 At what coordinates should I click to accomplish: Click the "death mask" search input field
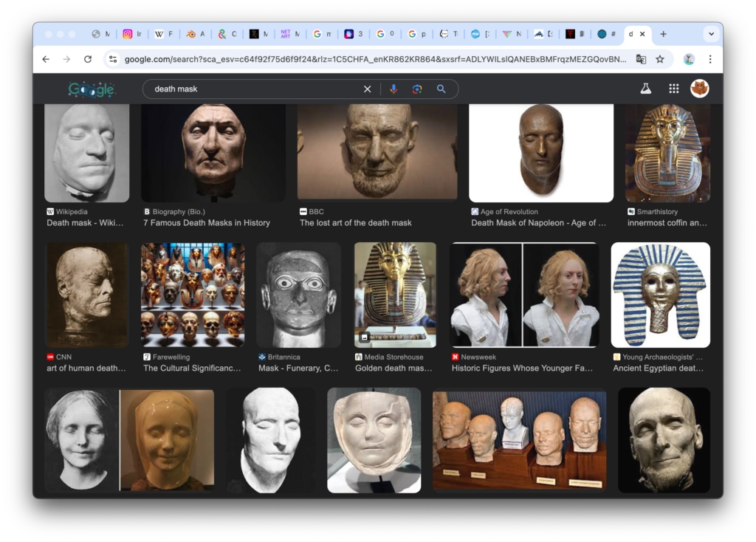pos(251,89)
